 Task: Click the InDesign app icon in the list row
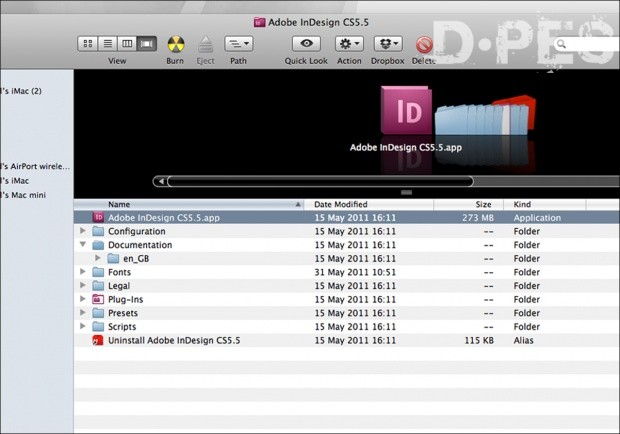98,217
